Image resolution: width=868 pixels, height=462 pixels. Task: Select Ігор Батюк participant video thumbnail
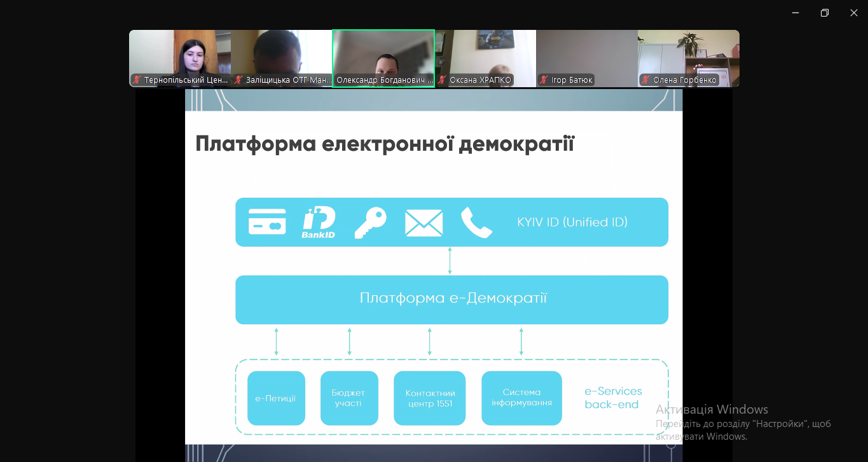(x=587, y=58)
